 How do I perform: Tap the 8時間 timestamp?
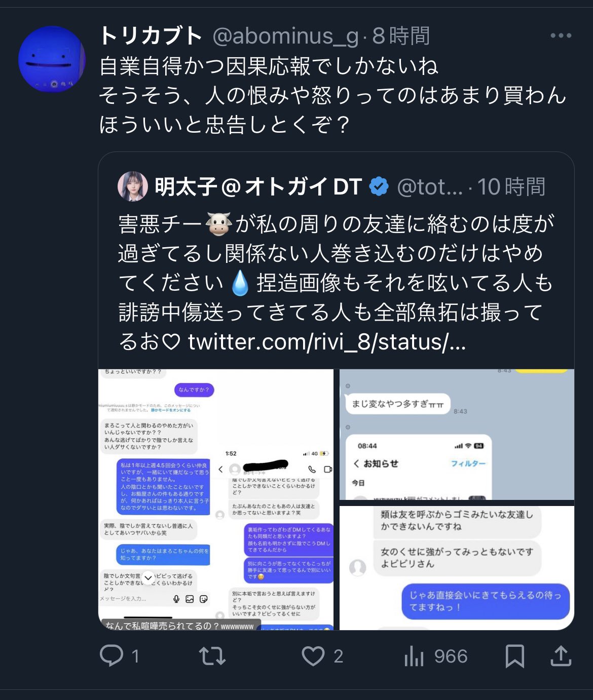coord(401,36)
